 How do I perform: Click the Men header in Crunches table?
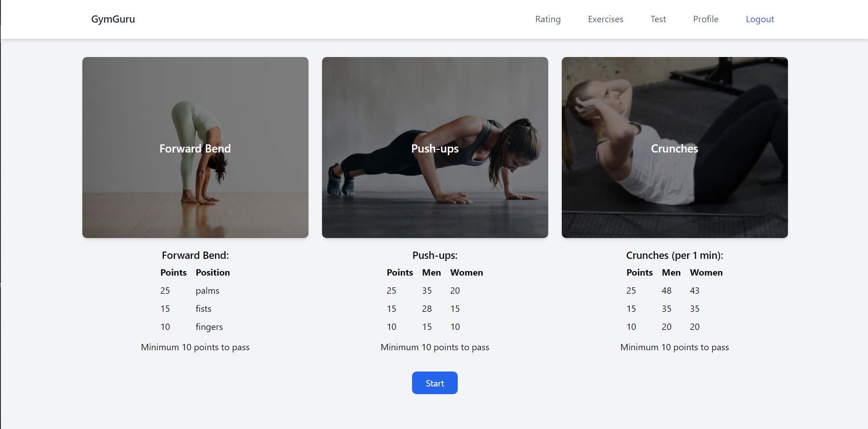click(671, 272)
